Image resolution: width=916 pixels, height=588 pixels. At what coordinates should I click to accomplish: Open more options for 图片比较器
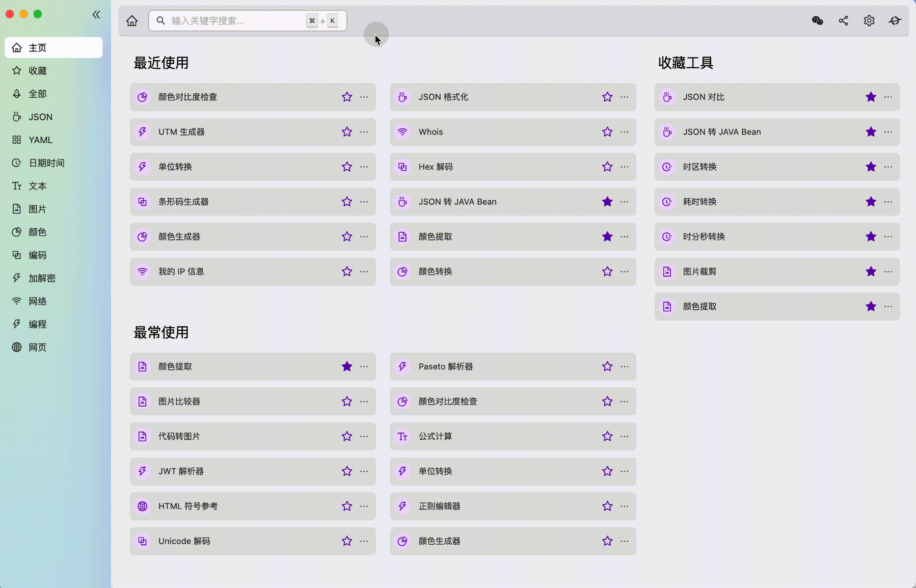point(364,402)
